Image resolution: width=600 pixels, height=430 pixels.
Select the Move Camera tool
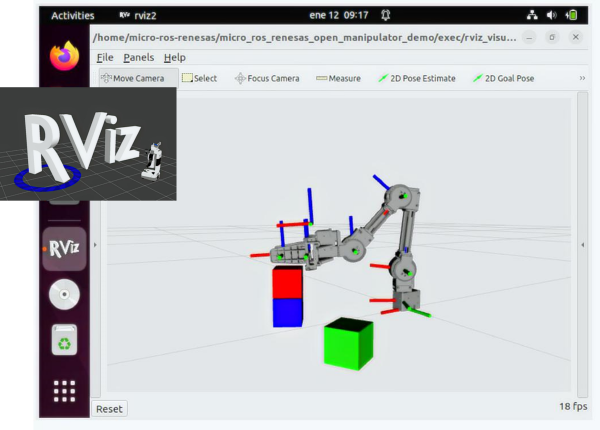coord(139,78)
